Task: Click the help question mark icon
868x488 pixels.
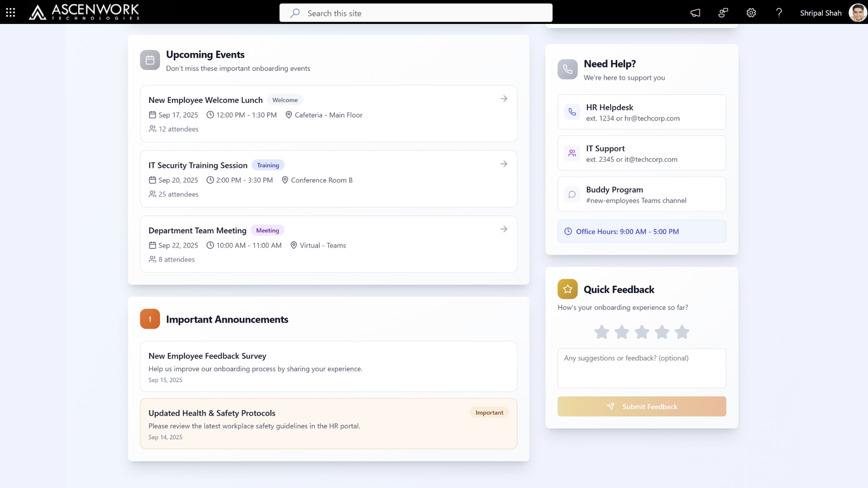Action: [778, 13]
